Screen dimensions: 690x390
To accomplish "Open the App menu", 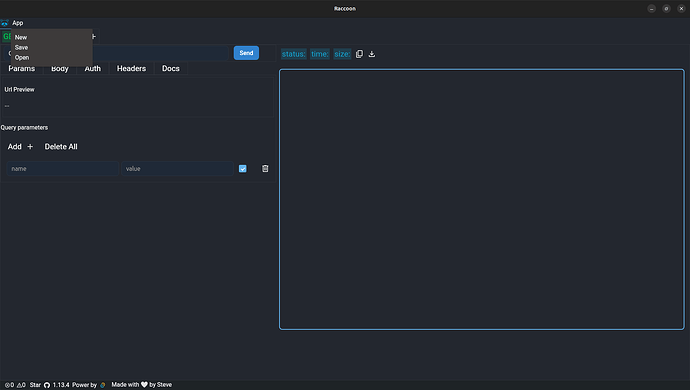I will (18, 23).
